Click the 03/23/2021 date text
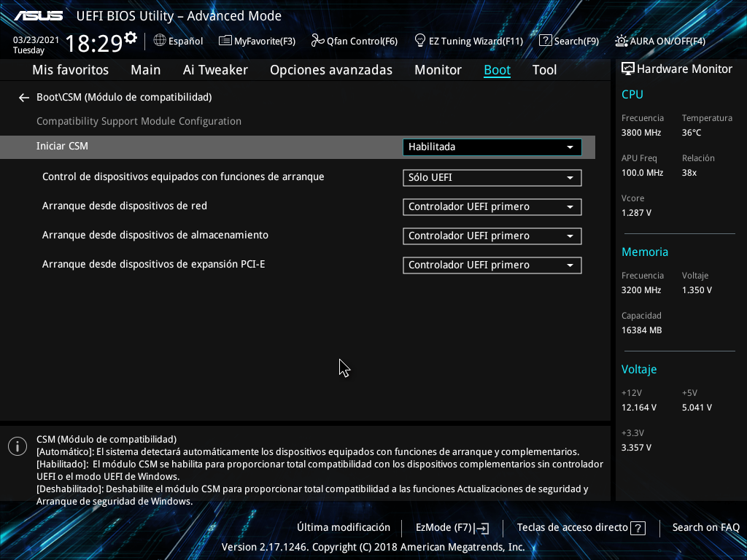 (36, 40)
